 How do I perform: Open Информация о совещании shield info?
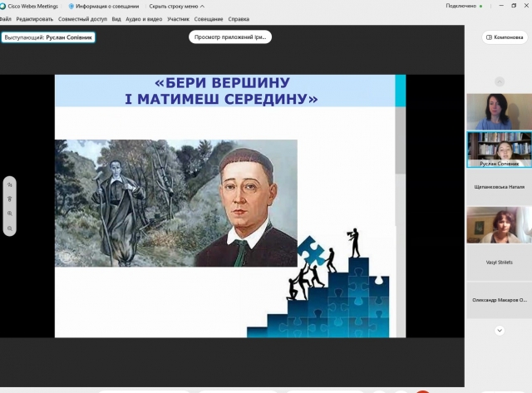pos(104,6)
